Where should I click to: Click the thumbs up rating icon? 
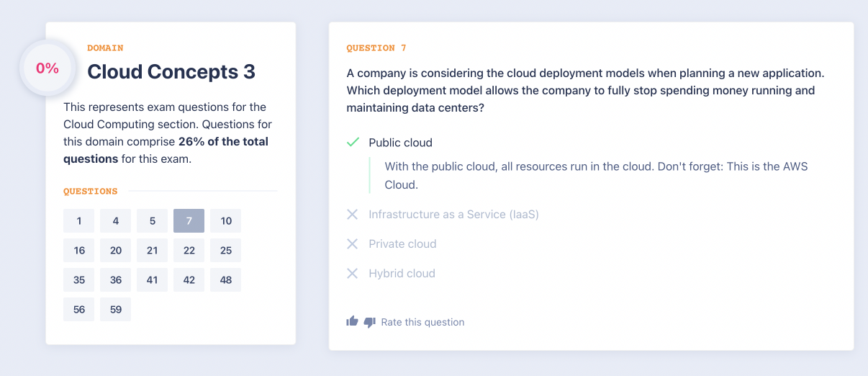click(x=352, y=322)
